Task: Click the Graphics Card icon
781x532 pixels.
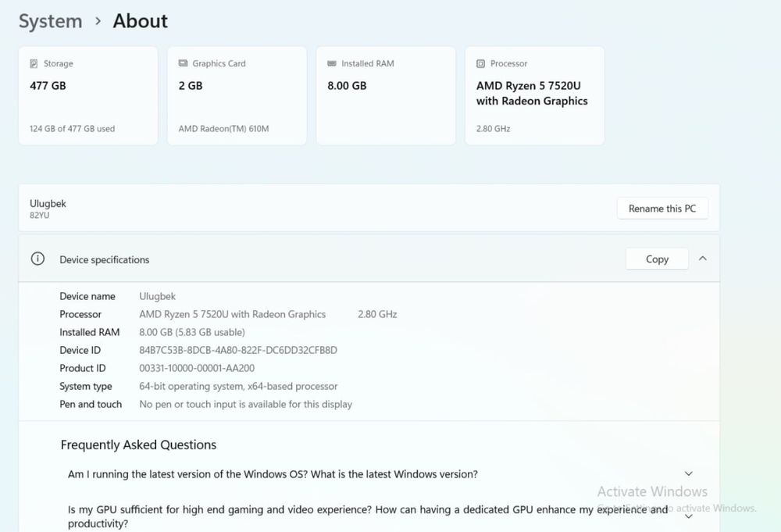Action: coord(183,63)
